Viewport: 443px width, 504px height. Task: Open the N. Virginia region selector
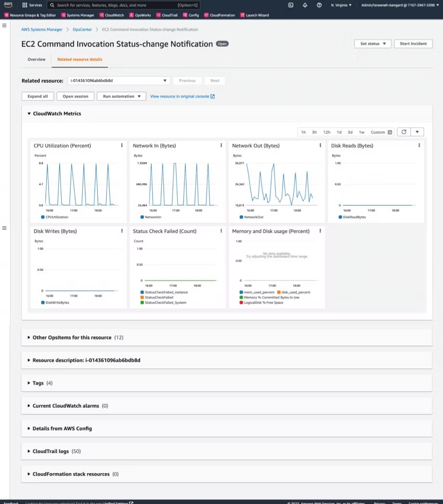[341, 5]
